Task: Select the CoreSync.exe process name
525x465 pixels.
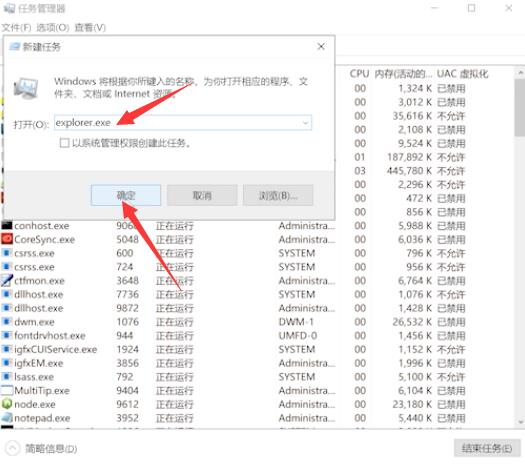Action: point(45,239)
